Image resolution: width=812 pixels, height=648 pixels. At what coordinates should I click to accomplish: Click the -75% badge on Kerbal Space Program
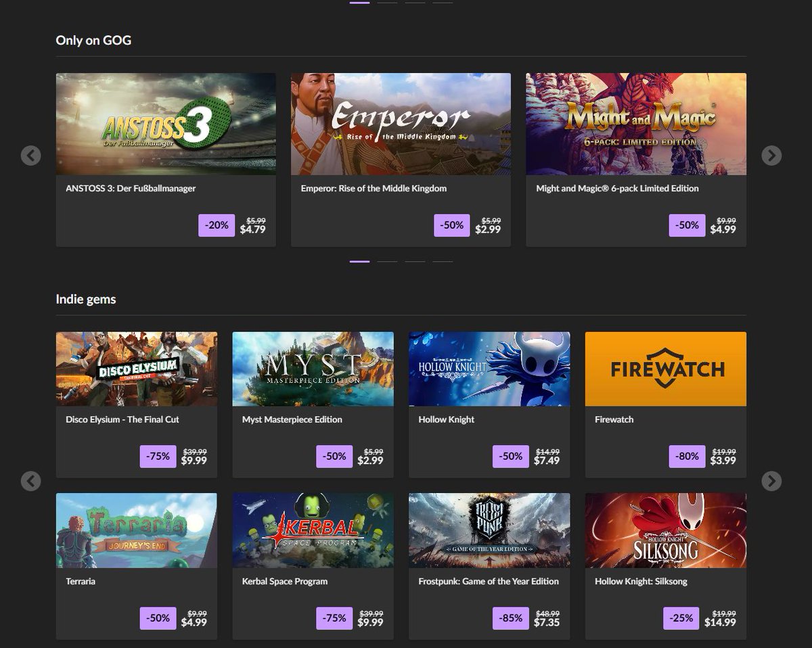tap(334, 618)
